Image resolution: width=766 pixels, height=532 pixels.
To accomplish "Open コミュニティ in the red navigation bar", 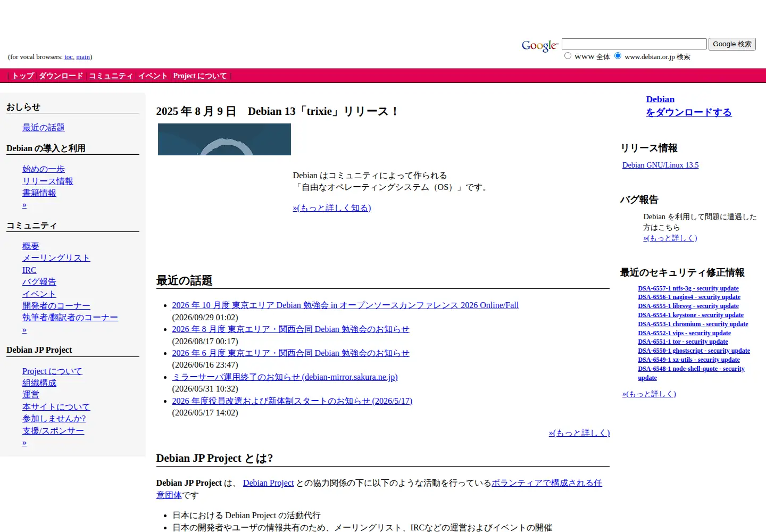I will pos(111,76).
